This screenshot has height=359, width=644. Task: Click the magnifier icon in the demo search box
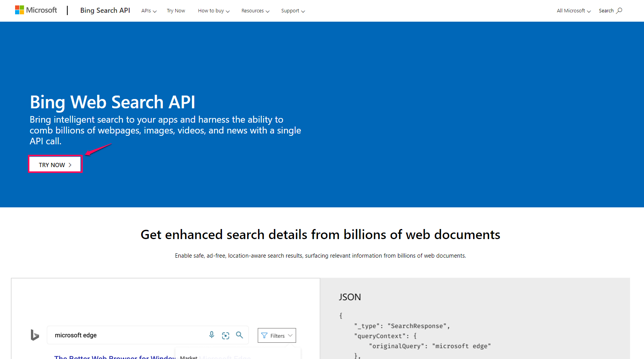(x=239, y=335)
